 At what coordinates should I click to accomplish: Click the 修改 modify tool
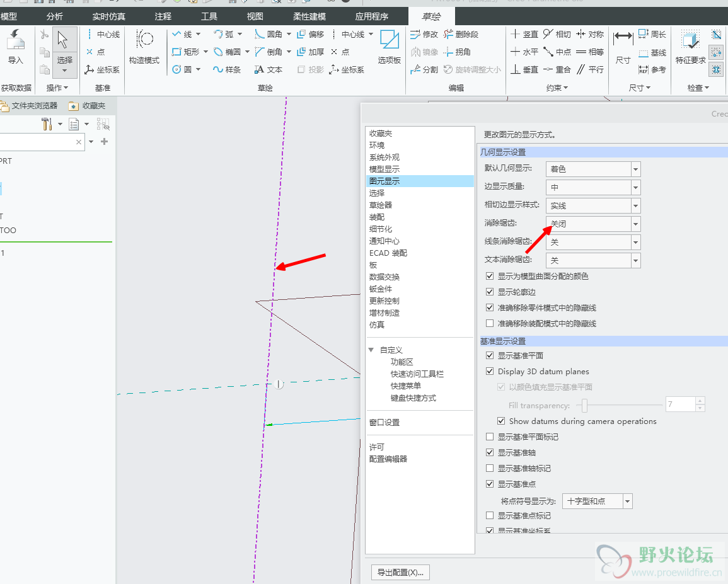click(424, 35)
